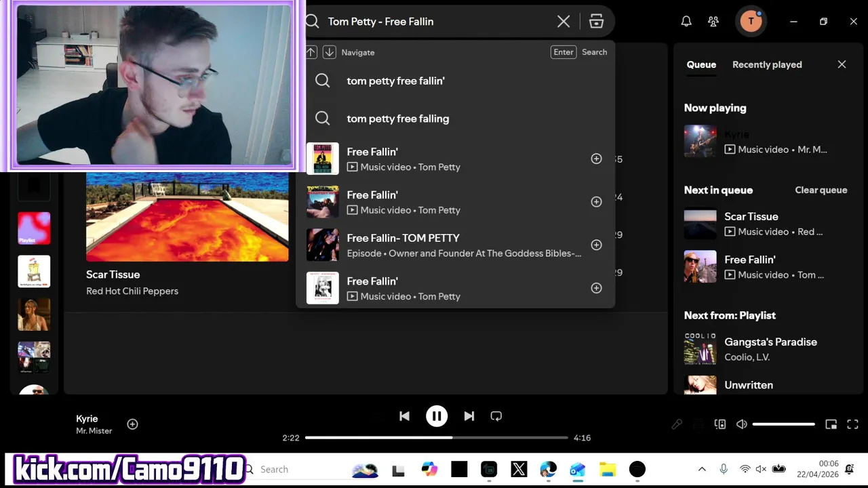Open the Browse icon next to search
Image resolution: width=868 pixels, height=488 pixels.
[x=596, y=22]
